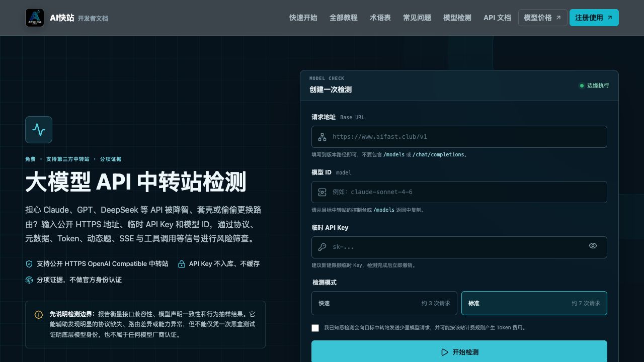
Task: Click the info icon in the boundary notice
Action: [x=39, y=315]
